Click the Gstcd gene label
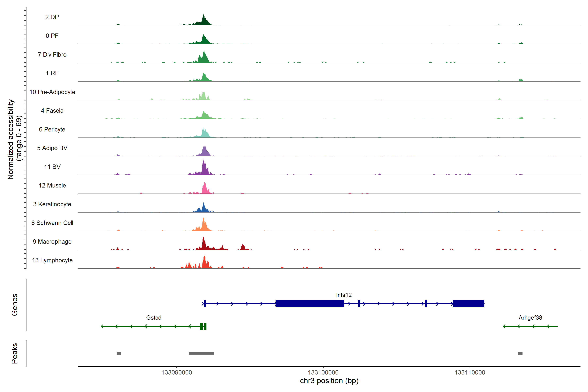This screenshot has width=588, height=392. [154, 318]
